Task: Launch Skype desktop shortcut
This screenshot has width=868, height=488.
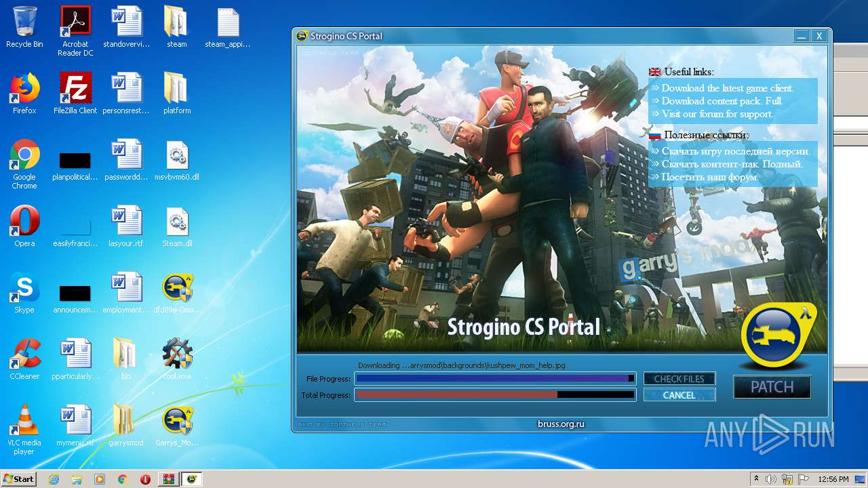Action: [x=24, y=293]
